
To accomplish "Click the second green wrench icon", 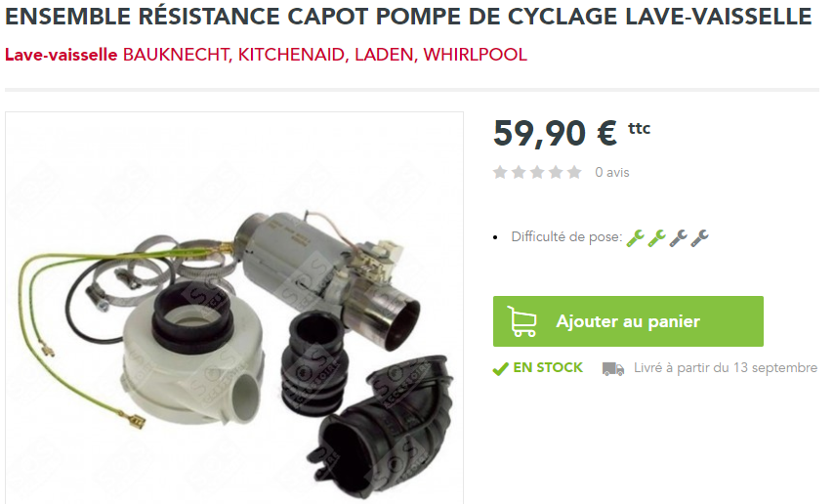I will click(657, 238).
